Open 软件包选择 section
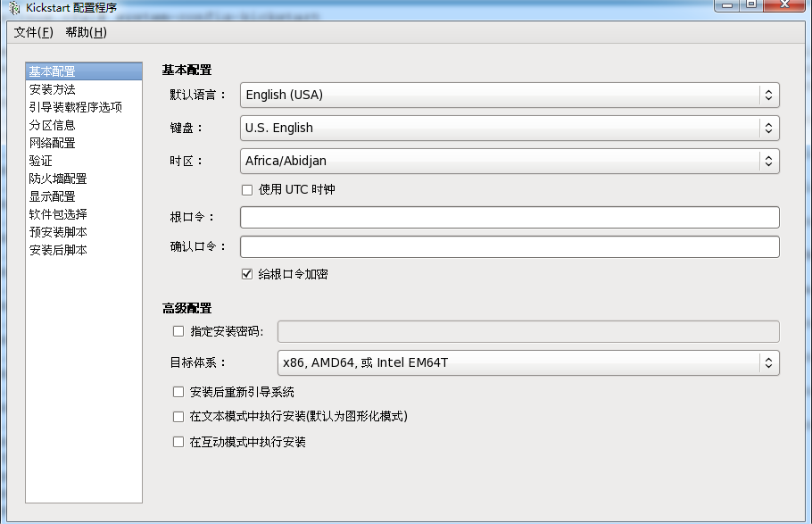This screenshot has height=524, width=812. 84,214
